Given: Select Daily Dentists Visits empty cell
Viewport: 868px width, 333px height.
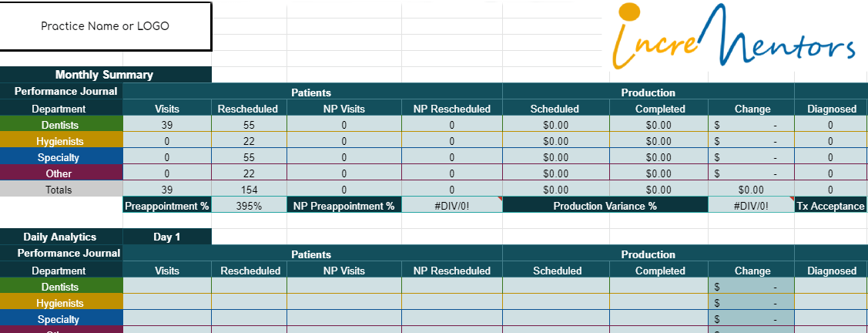Looking at the screenshot, I should pos(167,287).
